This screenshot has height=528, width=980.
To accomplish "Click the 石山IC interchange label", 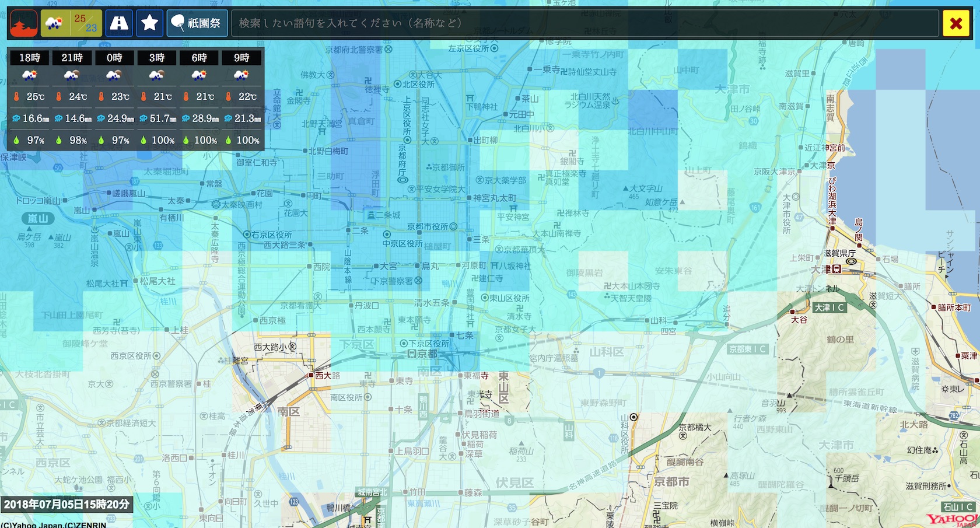I will [x=958, y=506].
